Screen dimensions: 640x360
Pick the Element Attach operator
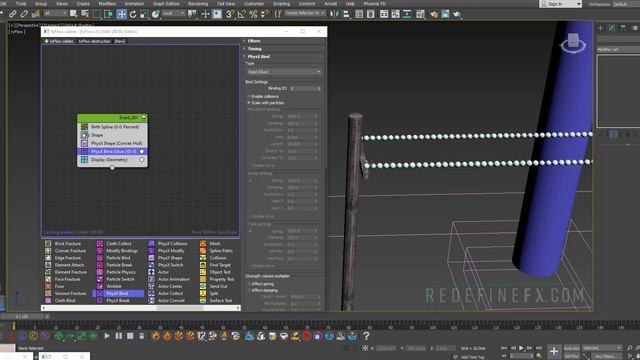point(65,265)
